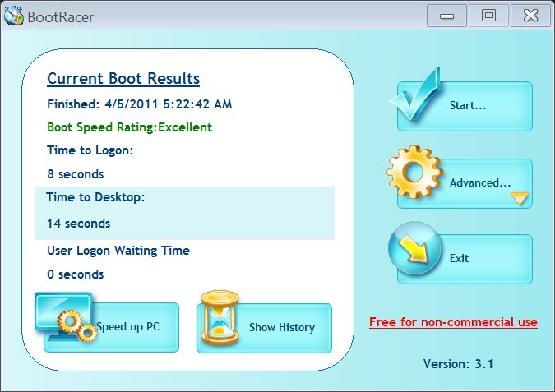Click Boot Speed Rating:Excellent text
The width and height of the screenshot is (555, 392).
pyautogui.click(x=130, y=127)
